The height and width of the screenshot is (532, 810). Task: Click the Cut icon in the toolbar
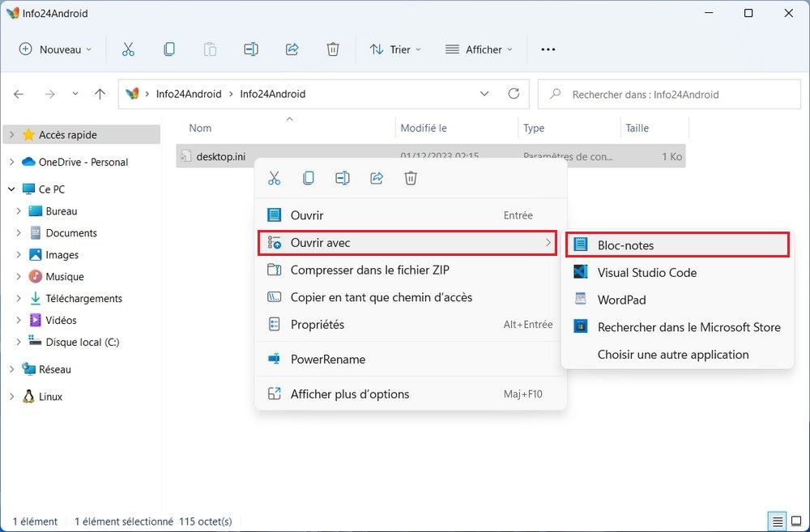pos(128,49)
